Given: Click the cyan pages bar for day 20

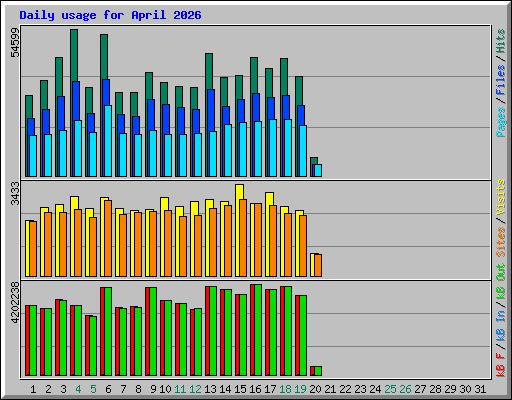Looking at the screenshot, I should 318,170.
